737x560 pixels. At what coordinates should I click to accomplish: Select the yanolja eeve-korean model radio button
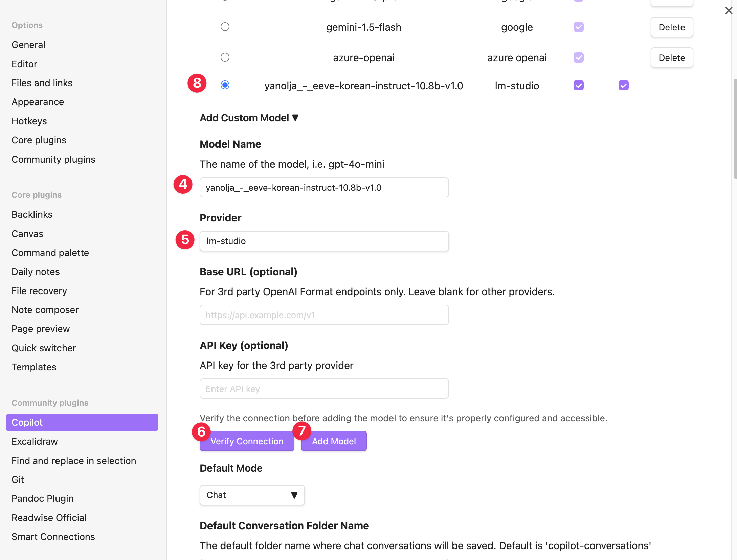pos(225,85)
